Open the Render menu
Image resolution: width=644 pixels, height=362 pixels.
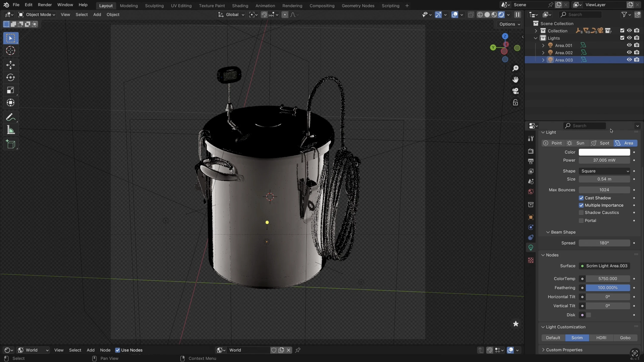(x=45, y=5)
